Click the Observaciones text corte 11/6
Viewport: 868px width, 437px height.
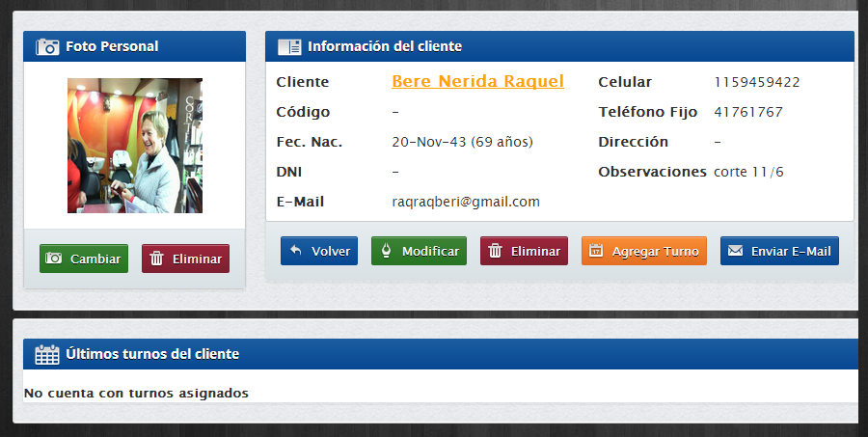(x=748, y=172)
